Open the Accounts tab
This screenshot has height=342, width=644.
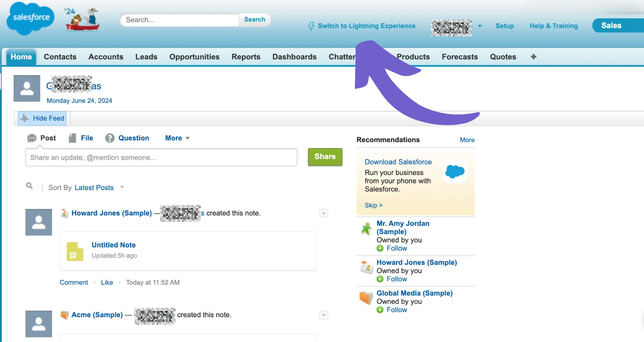point(106,57)
